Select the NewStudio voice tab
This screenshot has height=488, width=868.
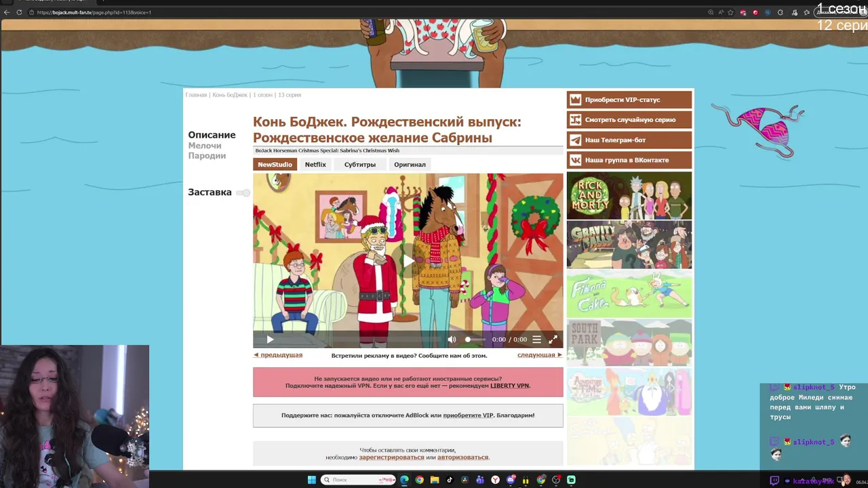(x=275, y=165)
